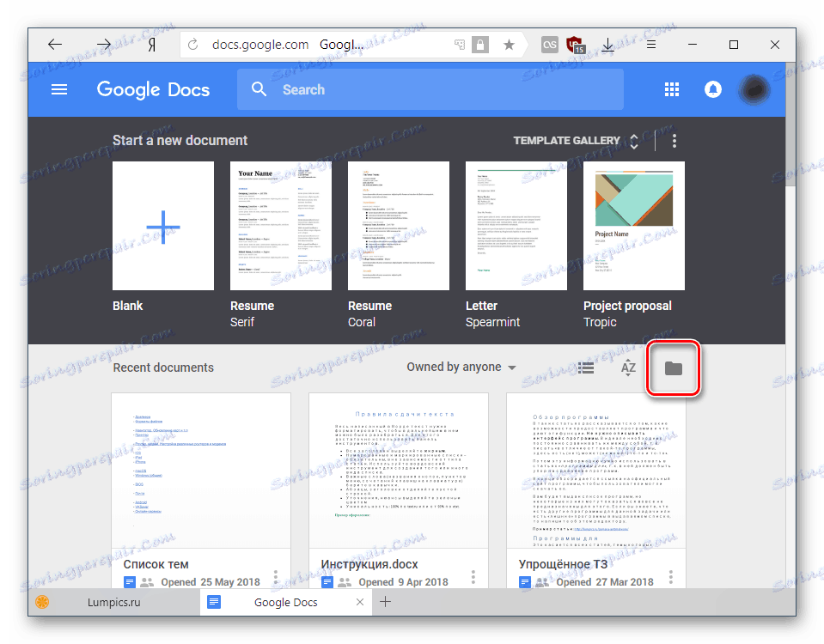Click the lock protect icon in the address bar
This screenshot has height=644, width=824.
(479, 45)
